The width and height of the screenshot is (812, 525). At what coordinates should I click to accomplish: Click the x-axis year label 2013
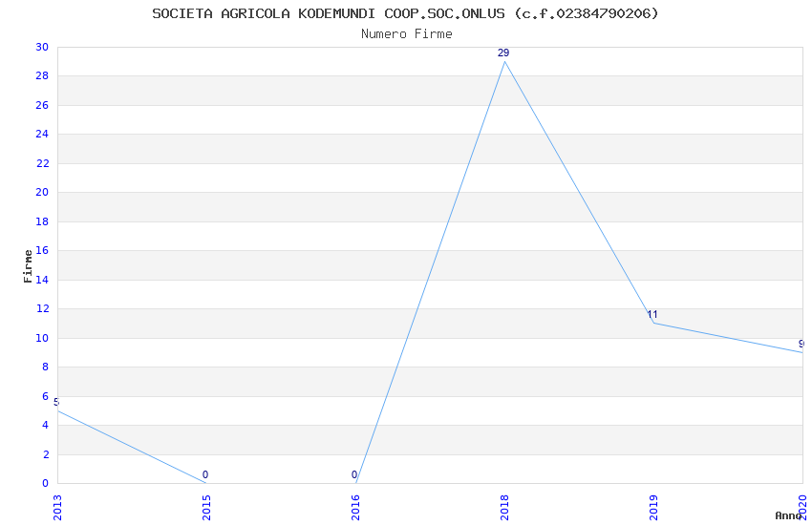coord(57,508)
